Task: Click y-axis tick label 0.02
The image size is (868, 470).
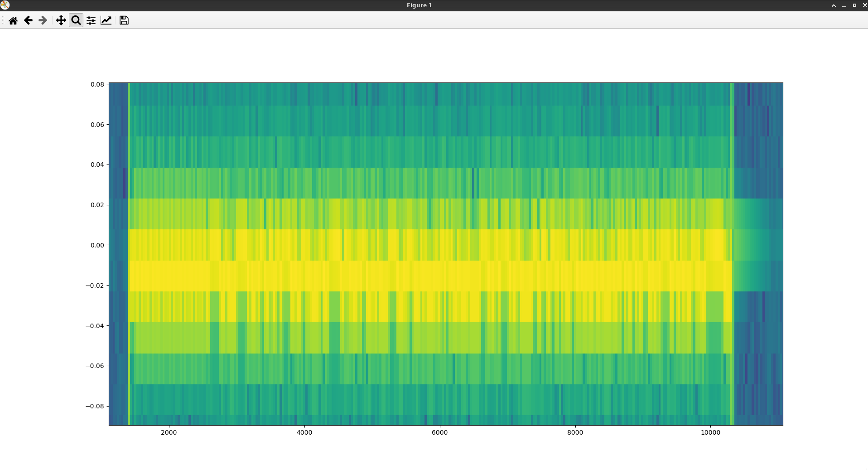Action: 97,205
